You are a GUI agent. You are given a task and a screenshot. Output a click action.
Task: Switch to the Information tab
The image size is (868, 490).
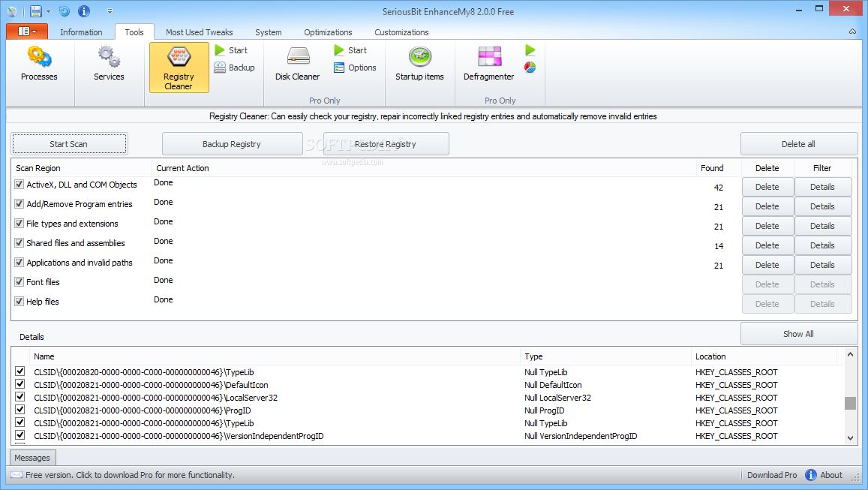(81, 32)
